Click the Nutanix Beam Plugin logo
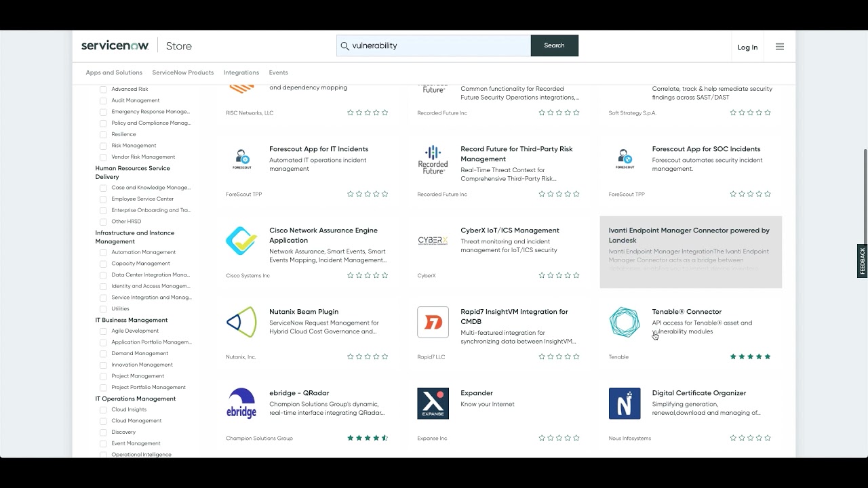The image size is (868, 488). [242, 322]
